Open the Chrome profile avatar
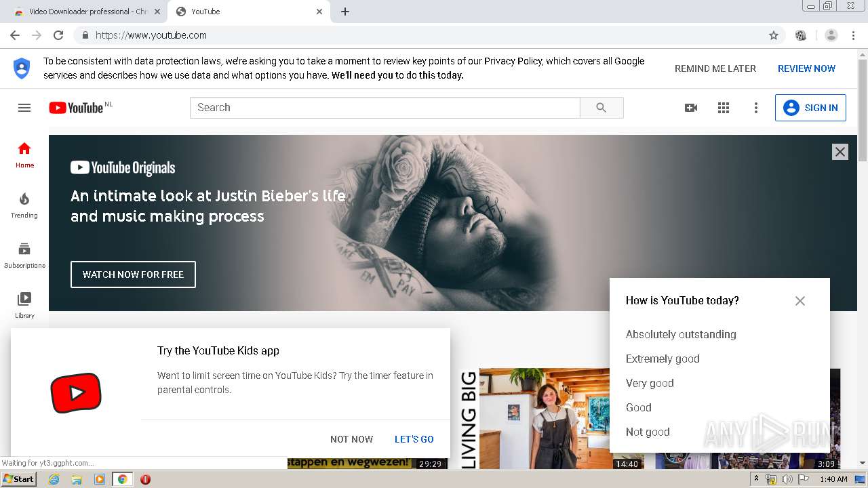 click(831, 35)
